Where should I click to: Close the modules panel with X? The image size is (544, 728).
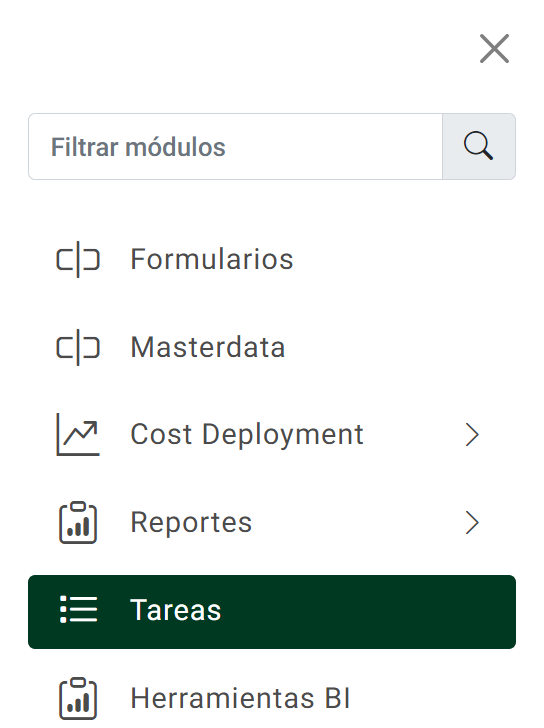(x=494, y=48)
